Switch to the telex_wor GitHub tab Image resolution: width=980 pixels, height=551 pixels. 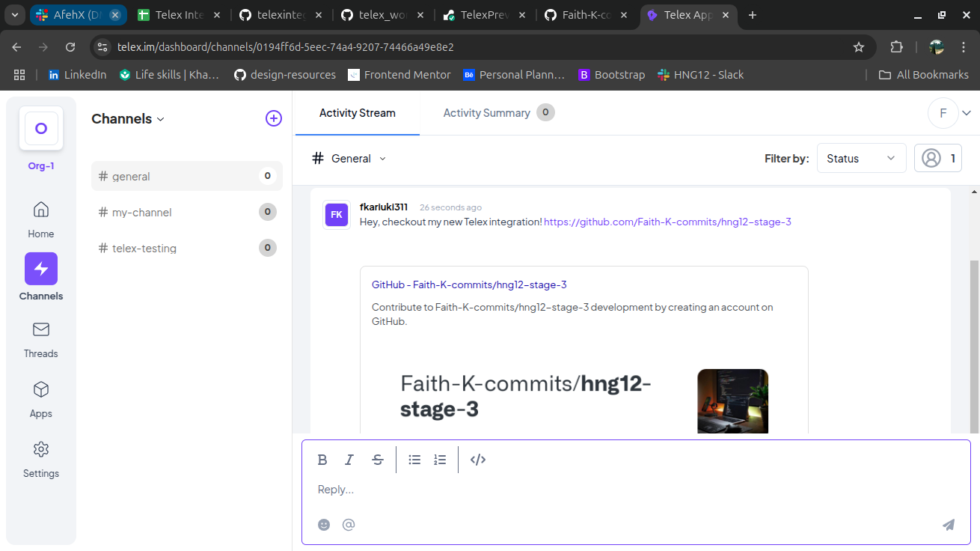[x=383, y=15]
